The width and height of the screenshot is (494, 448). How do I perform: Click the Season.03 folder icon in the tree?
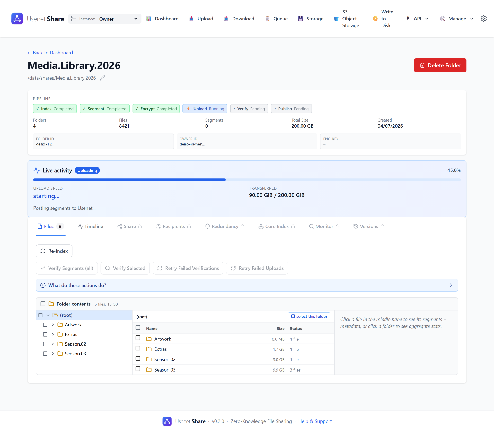click(x=60, y=354)
